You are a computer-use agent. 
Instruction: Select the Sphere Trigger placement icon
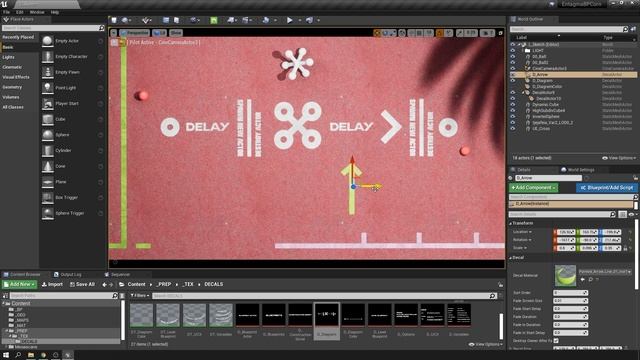click(x=48, y=213)
